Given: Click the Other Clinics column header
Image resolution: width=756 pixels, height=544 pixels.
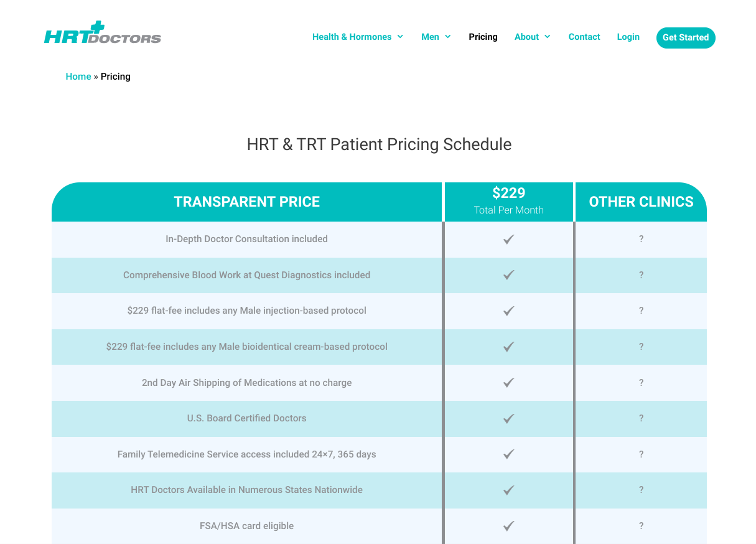Looking at the screenshot, I should tap(641, 202).
